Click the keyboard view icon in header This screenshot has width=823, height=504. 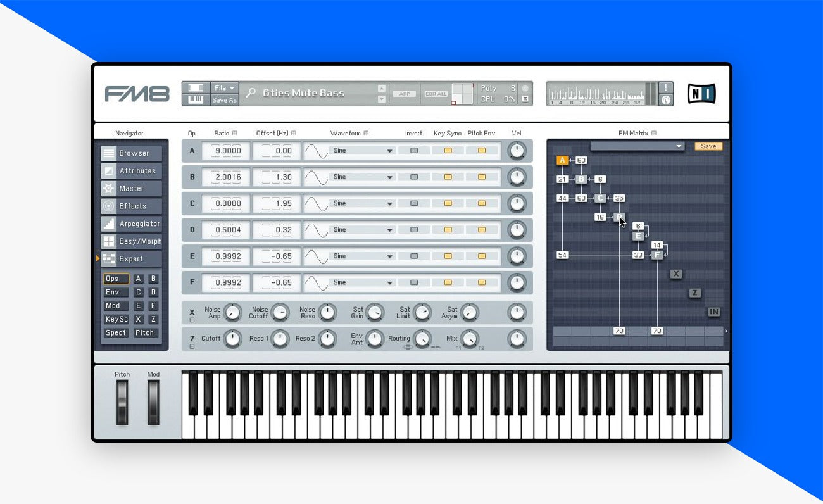pyautogui.click(x=196, y=100)
